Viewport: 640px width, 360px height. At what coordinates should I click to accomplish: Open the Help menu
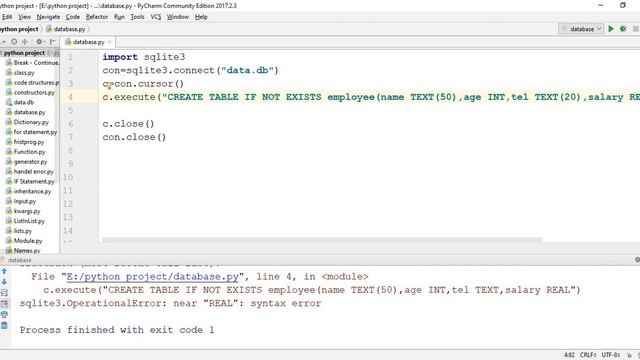(201, 17)
